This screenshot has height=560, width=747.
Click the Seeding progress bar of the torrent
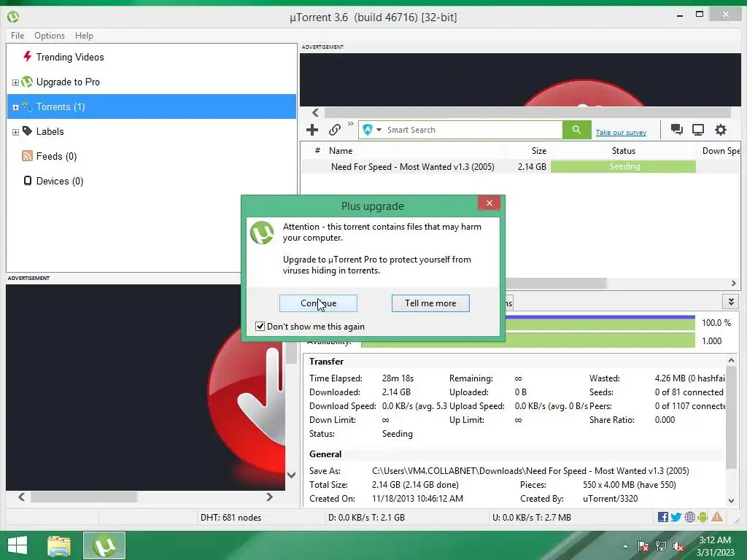(x=623, y=166)
